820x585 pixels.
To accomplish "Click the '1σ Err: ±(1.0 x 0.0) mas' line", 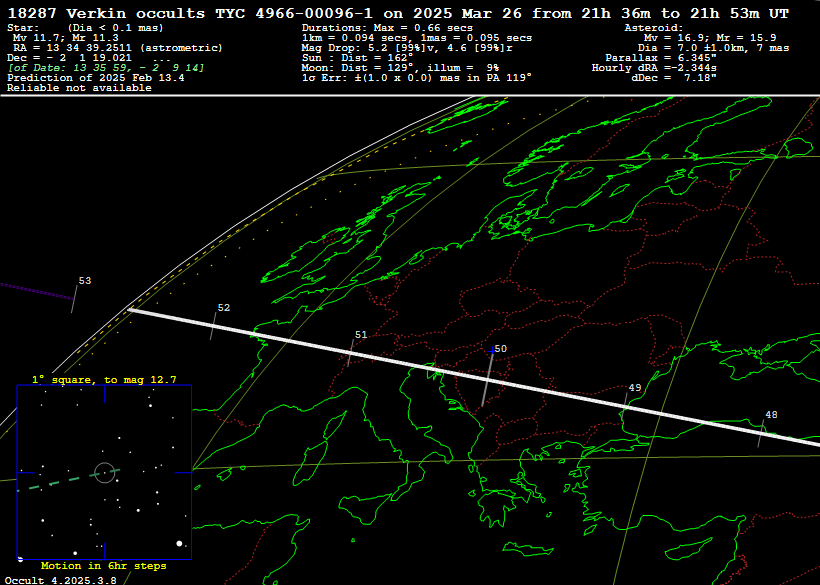I will pyautogui.click(x=416, y=78).
